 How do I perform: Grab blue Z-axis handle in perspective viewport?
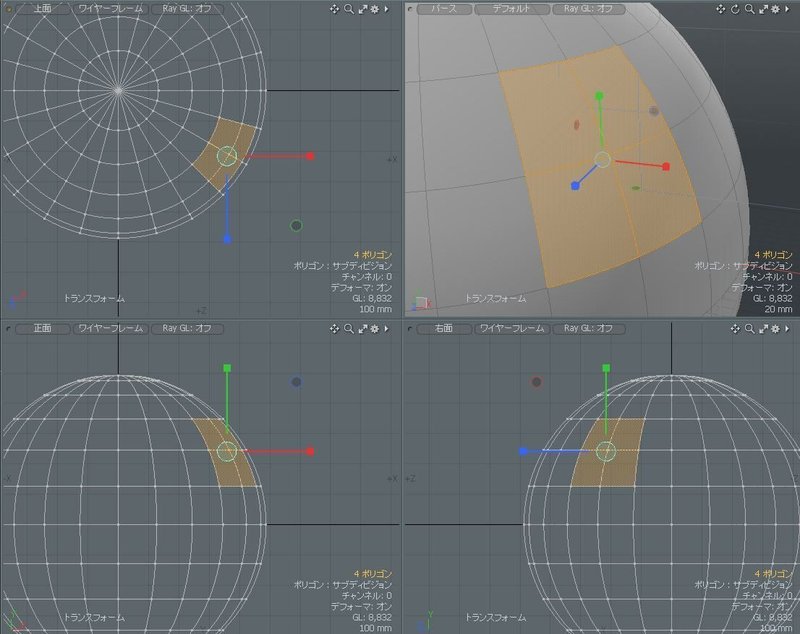click(575, 186)
